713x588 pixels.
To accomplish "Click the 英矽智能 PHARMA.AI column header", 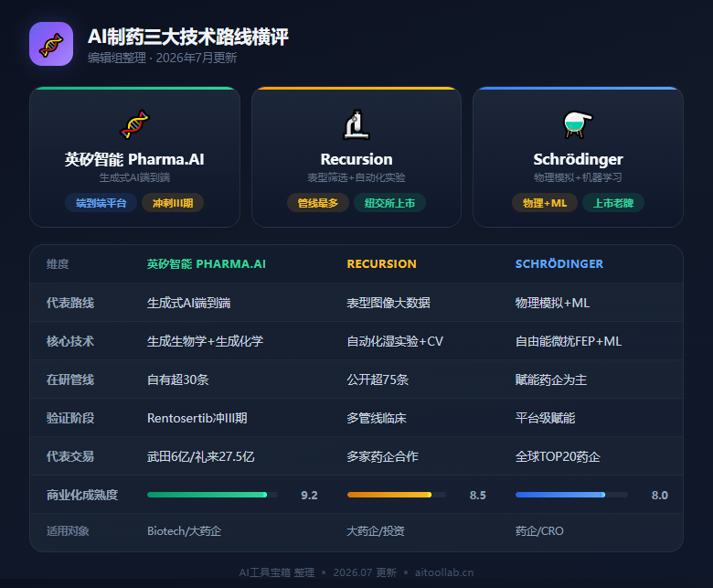I will [206, 263].
